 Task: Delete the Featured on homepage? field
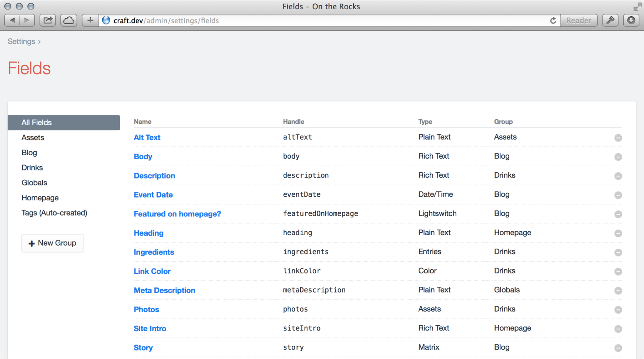pyautogui.click(x=618, y=214)
